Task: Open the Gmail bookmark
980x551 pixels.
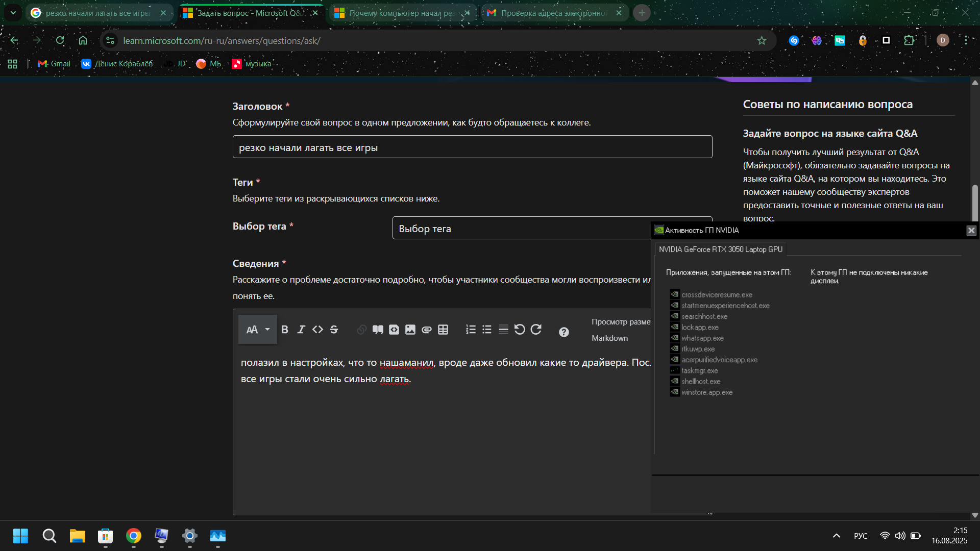Action: [54, 64]
